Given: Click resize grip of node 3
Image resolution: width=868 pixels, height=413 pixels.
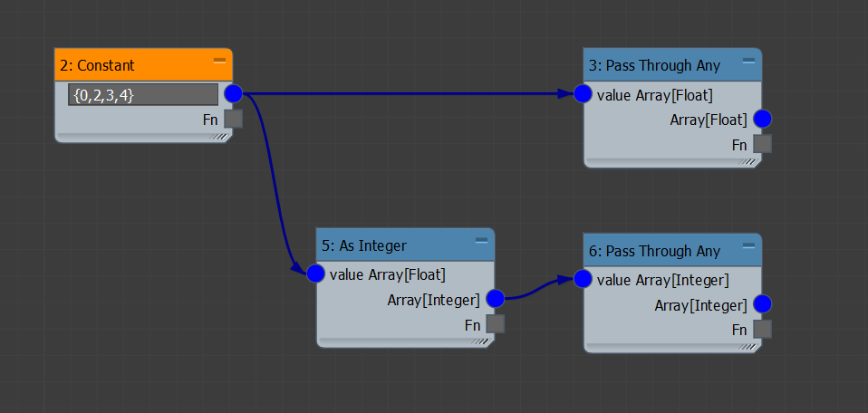Looking at the screenshot, I should coord(749,162).
